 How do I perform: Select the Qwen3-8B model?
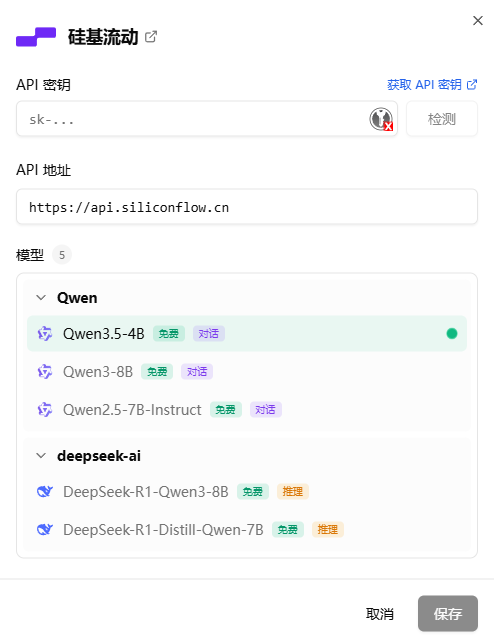pos(247,372)
